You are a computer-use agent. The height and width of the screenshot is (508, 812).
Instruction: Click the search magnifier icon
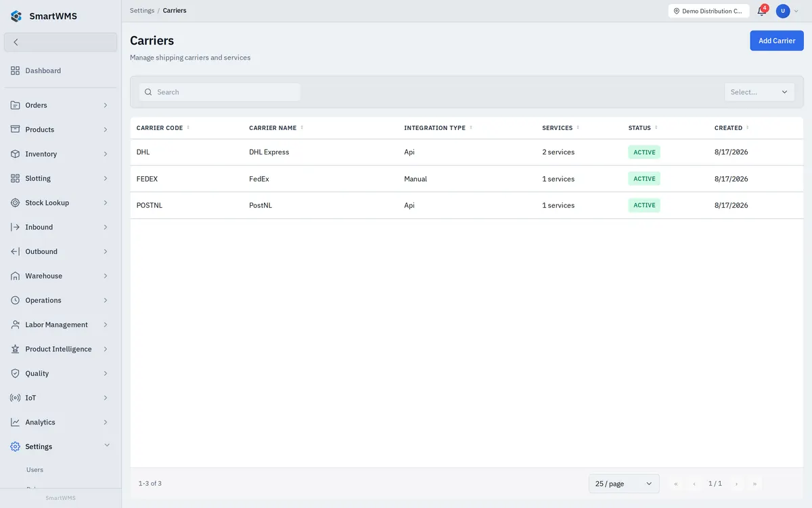[x=148, y=92]
